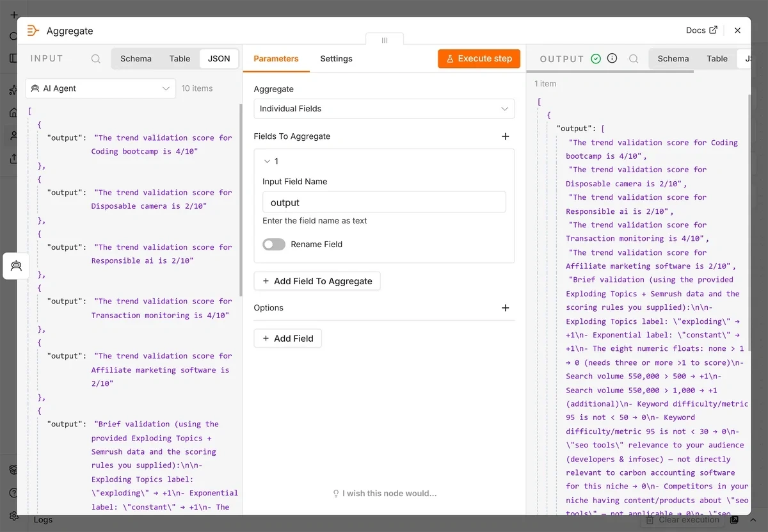Click the green execution success check icon
768x532 pixels.
click(596, 59)
